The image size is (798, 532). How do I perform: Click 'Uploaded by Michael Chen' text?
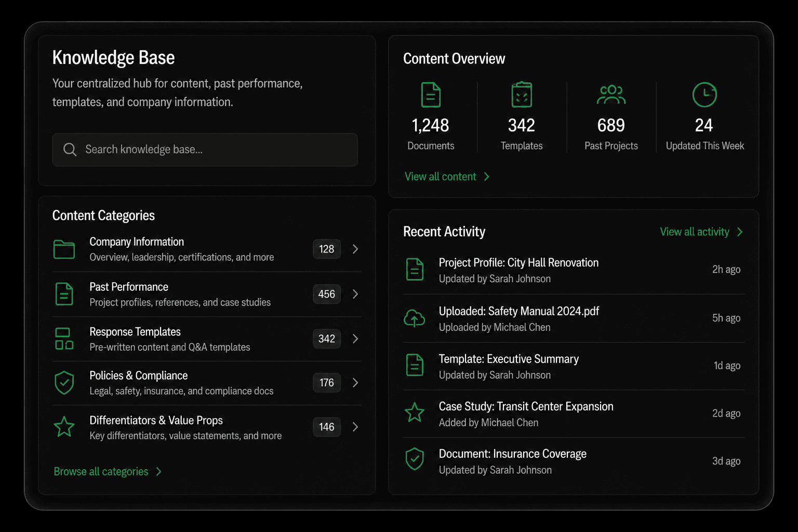[x=495, y=327]
